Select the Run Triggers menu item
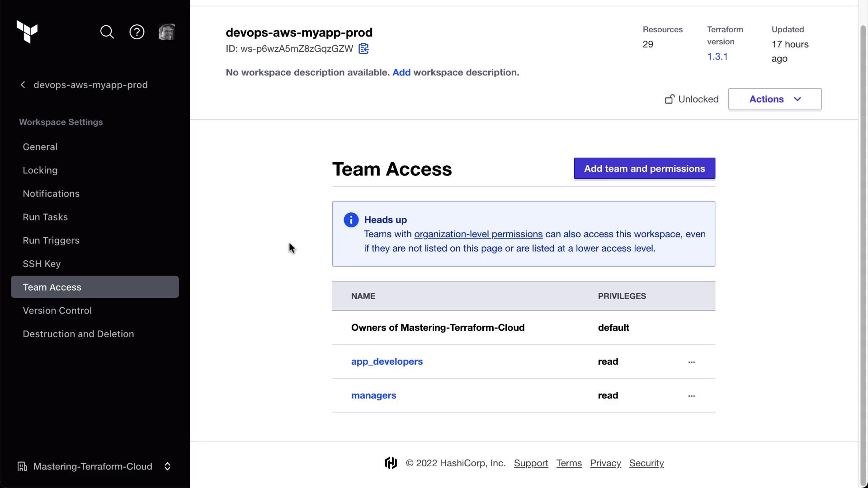868x488 pixels. [x=51, y=240]
